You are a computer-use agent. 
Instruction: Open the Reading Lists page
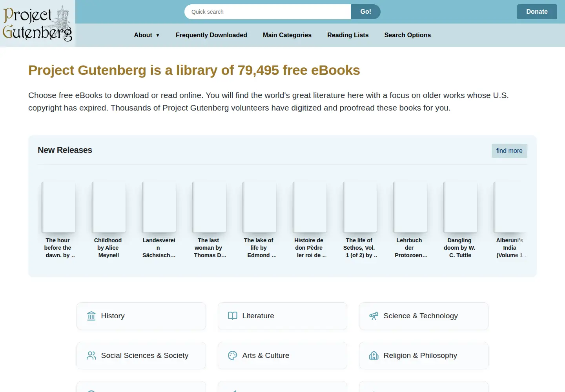coord(348,35)
